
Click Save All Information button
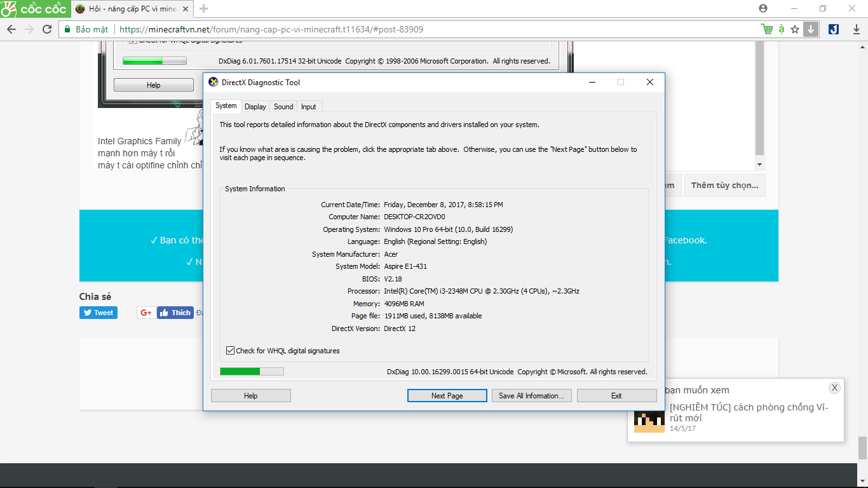pyautogui.click(x=532, y=396)
